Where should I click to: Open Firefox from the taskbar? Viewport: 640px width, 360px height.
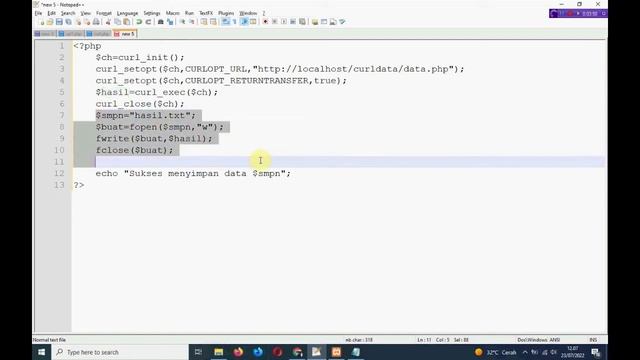pos(238,352)
